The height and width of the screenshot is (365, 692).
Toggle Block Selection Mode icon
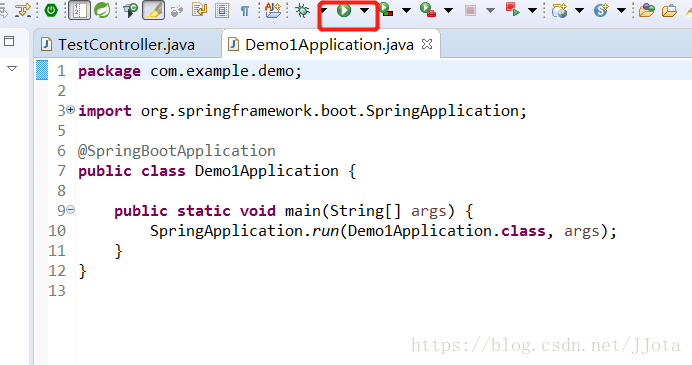[222, 11]
